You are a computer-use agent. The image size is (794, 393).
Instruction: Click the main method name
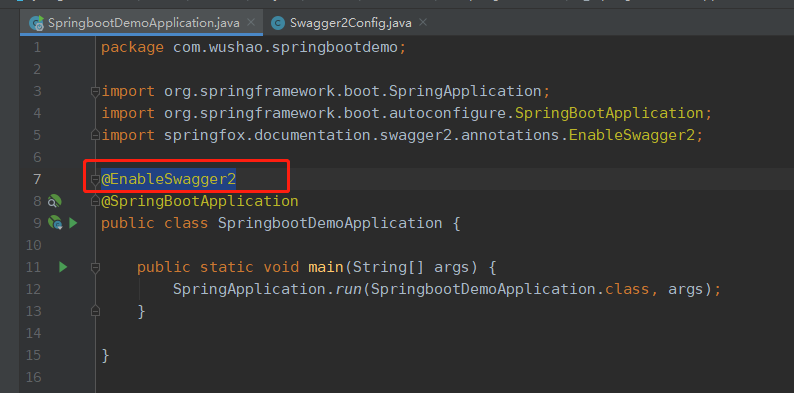click(x=326, y=267)
